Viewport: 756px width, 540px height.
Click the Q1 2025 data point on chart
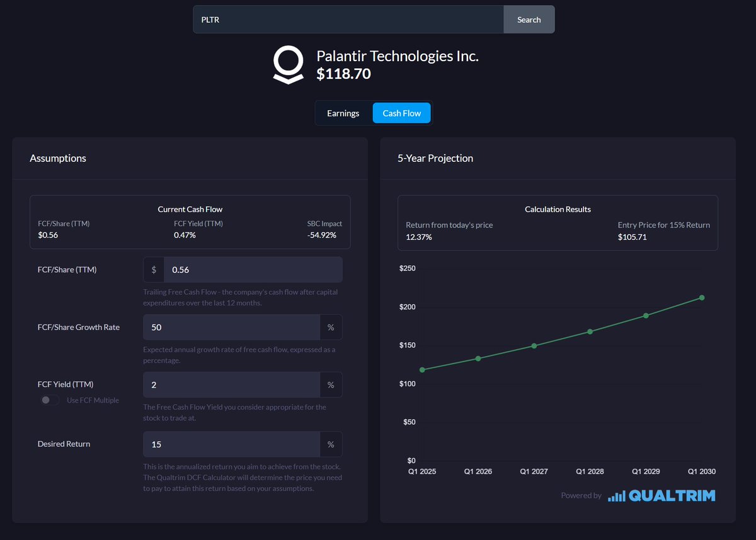421,370
